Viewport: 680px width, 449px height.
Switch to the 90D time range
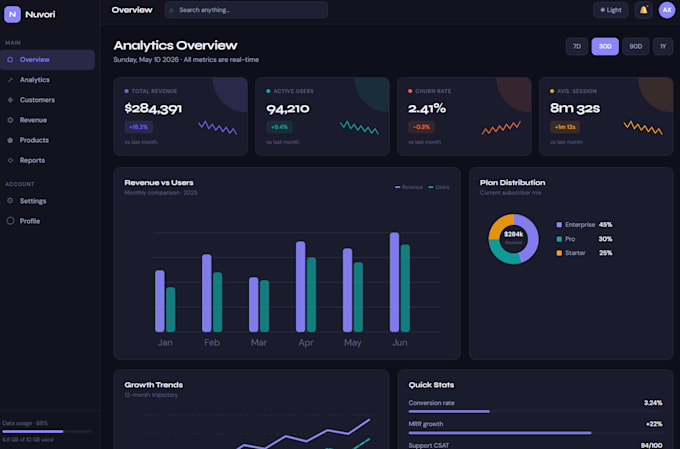click(x=636, y=46)
